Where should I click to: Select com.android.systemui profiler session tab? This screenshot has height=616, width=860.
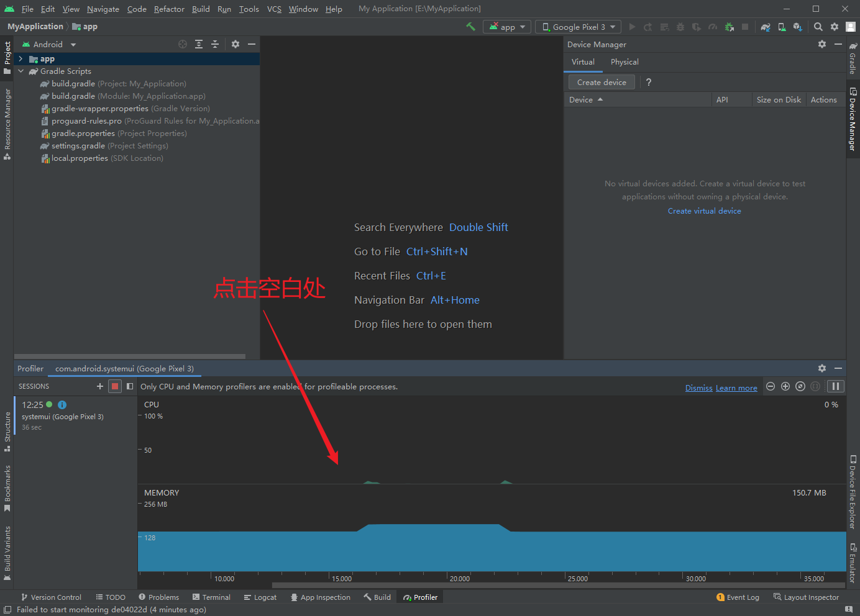(x=124, y=368)
